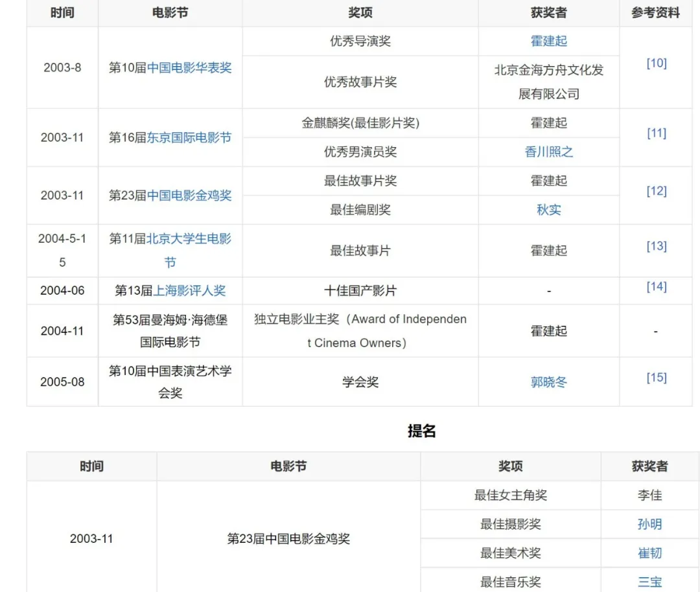
Task: Open reference [15]
Action: coord(656,378)
